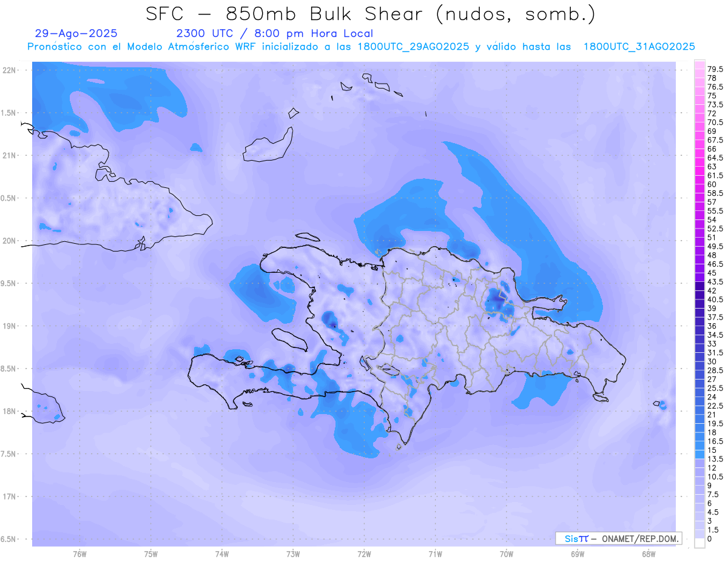
Task: Click the colorbar value '0' at the bottom
Action: click(709, 538)
